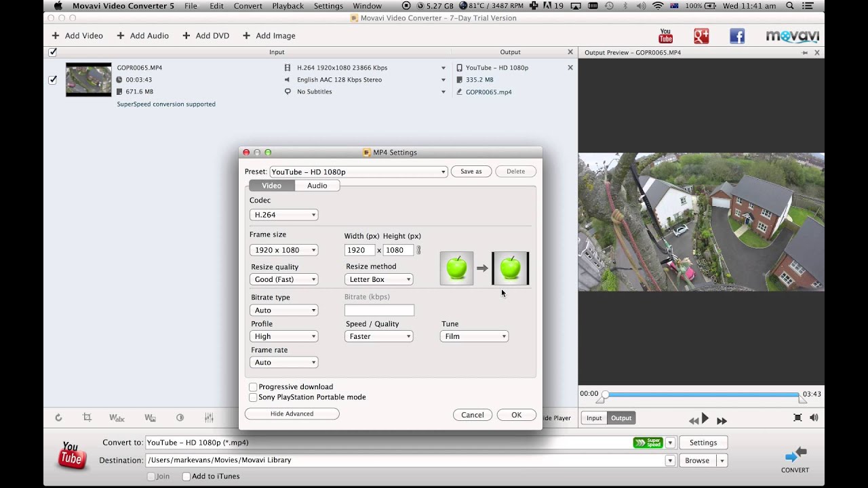This screenshot has width=868, height=488.
Task: Fast forward the preview video
Action: pos(722,421)
